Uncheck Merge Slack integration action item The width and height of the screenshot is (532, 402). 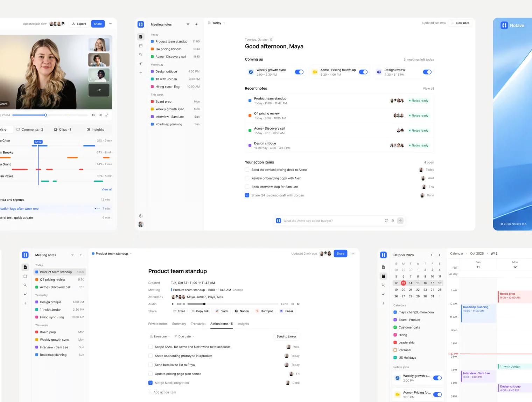click(x=150, y=383)
